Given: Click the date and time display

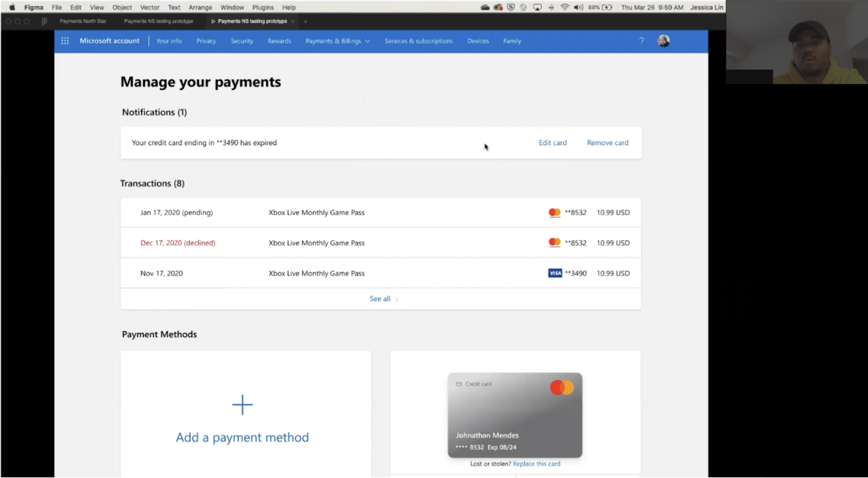Looking at the screenshot, I should (x=652, y=8).
